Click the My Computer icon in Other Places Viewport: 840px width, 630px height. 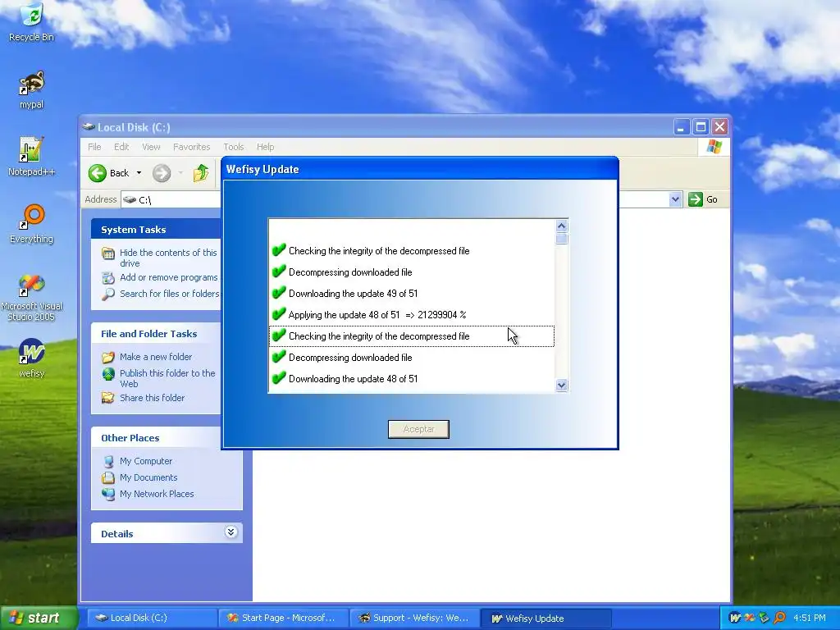[108, 461]
